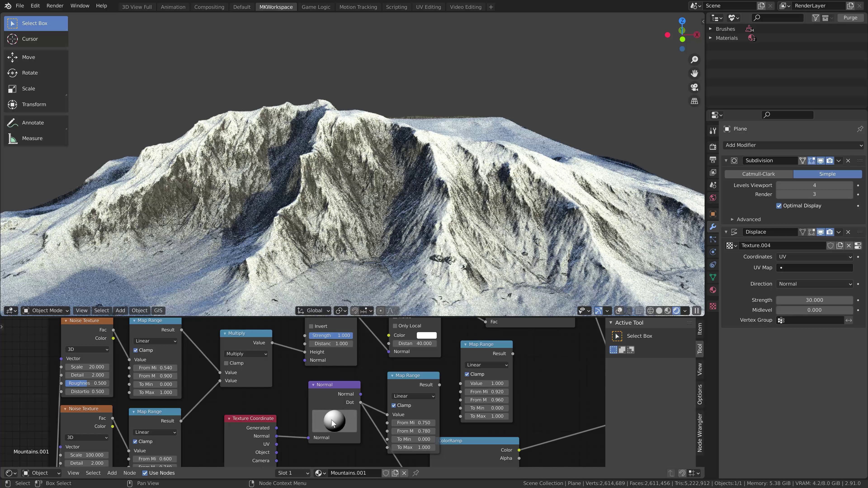Toggle Clamp in Map Range with From Min 0.750
The width and height of the screenshot is (868, 488).
(x=394, y=405)
